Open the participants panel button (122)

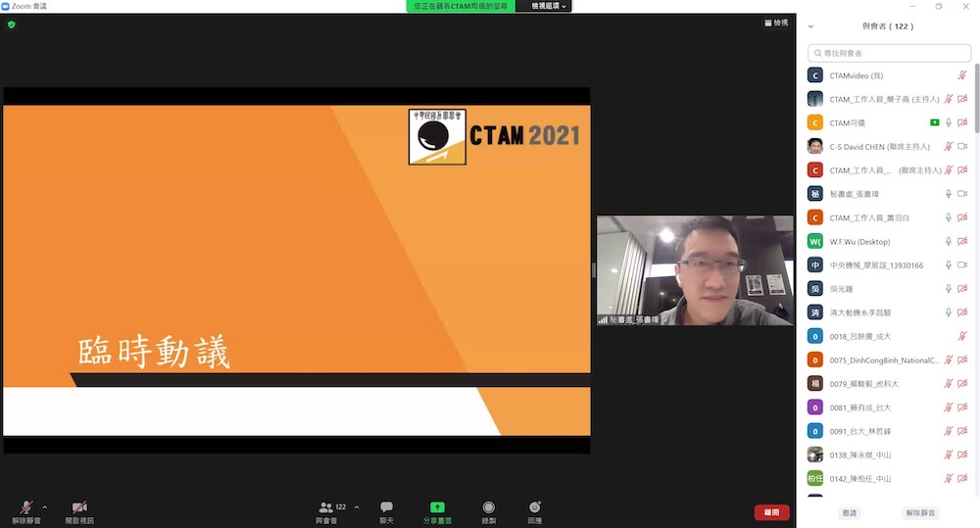tap(331, 511)
